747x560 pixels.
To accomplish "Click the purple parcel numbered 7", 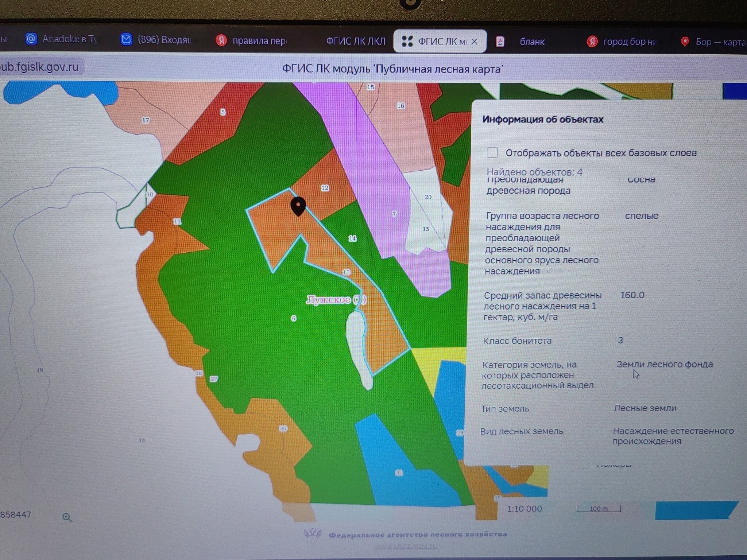I will click(394, 214).
